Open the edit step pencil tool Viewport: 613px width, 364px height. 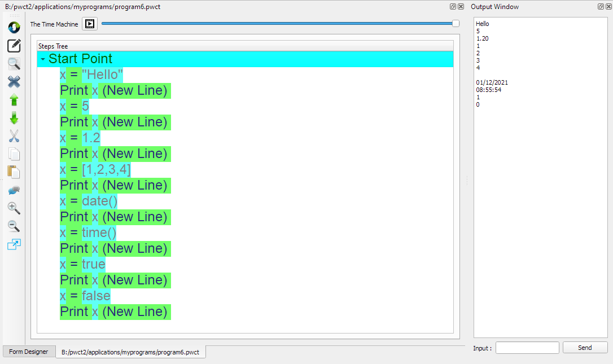point(14,46)
